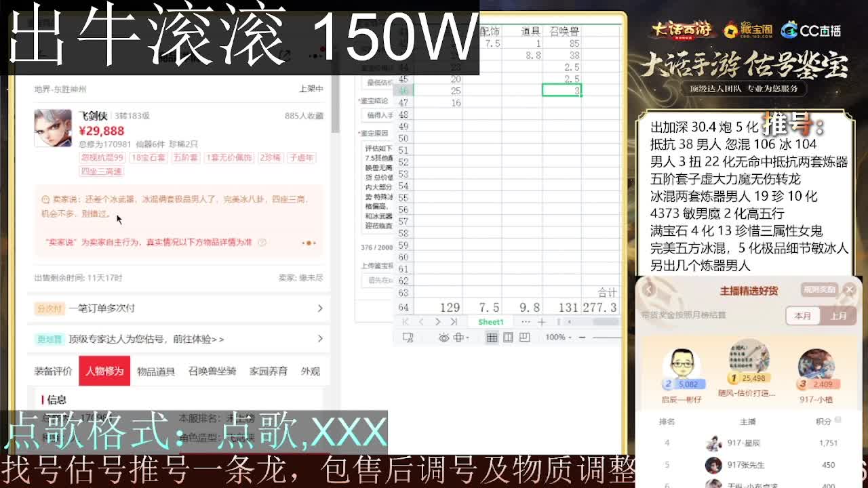Click the CC直播 logo
The image size is (868, 488).
(x=811, y=30)
